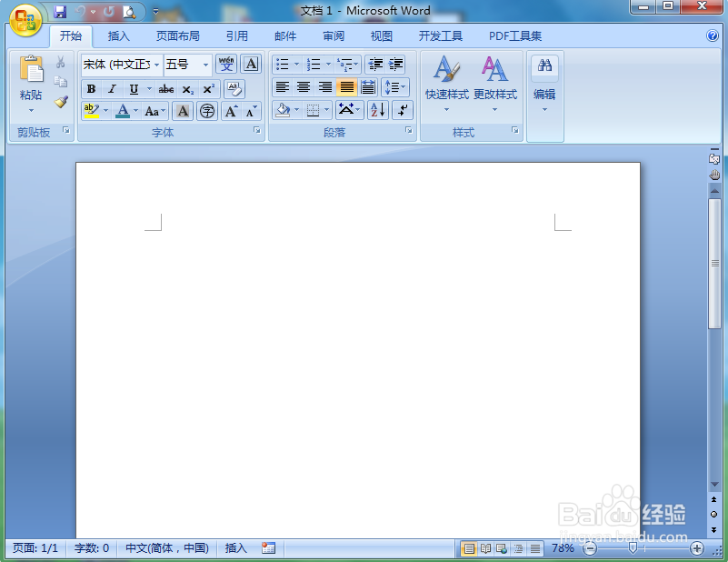The height and width of the screenshot is (562, 728).
Task: Align text left
Action: pyautogui.click(x=283, y=87)
